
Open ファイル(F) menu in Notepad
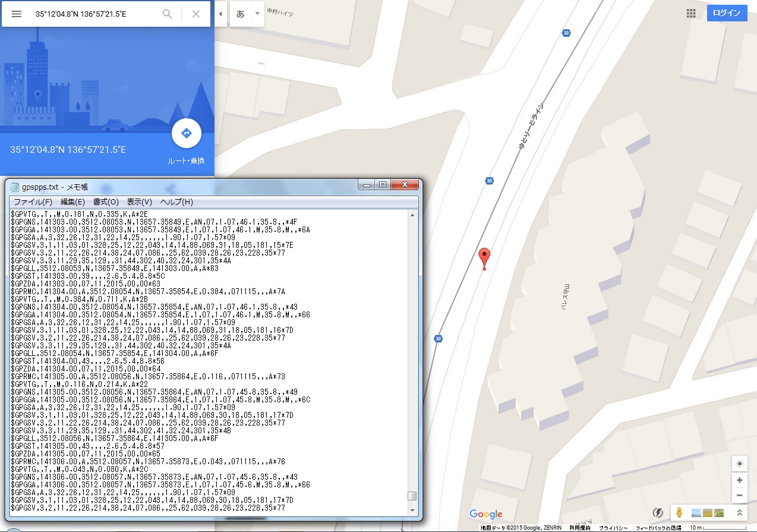(x=33, y=202)
